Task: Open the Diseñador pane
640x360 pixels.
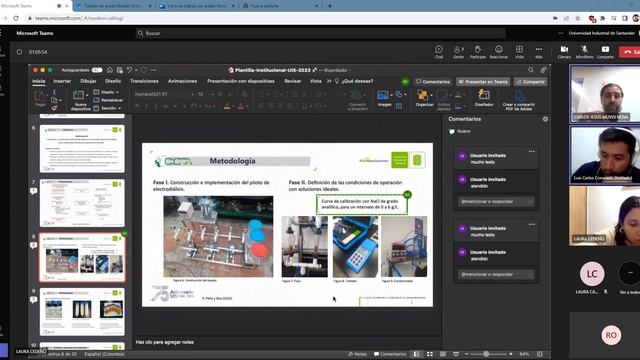Action: tap(484, 98)
